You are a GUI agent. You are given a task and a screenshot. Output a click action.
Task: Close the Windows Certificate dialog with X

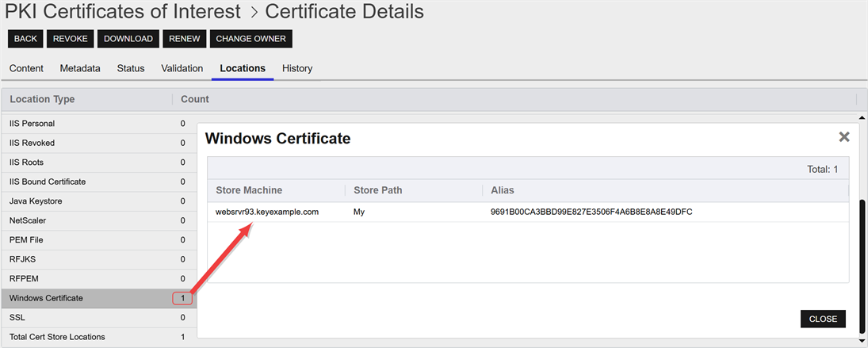(844, 137)
